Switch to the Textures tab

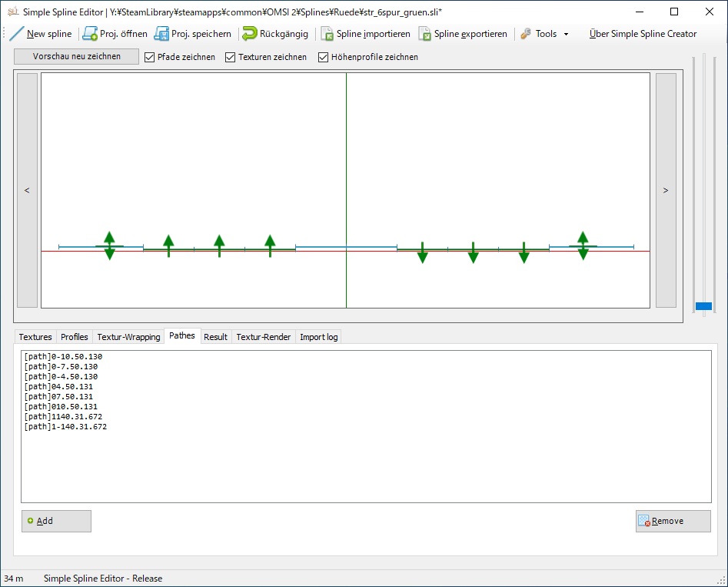(35, 337)
